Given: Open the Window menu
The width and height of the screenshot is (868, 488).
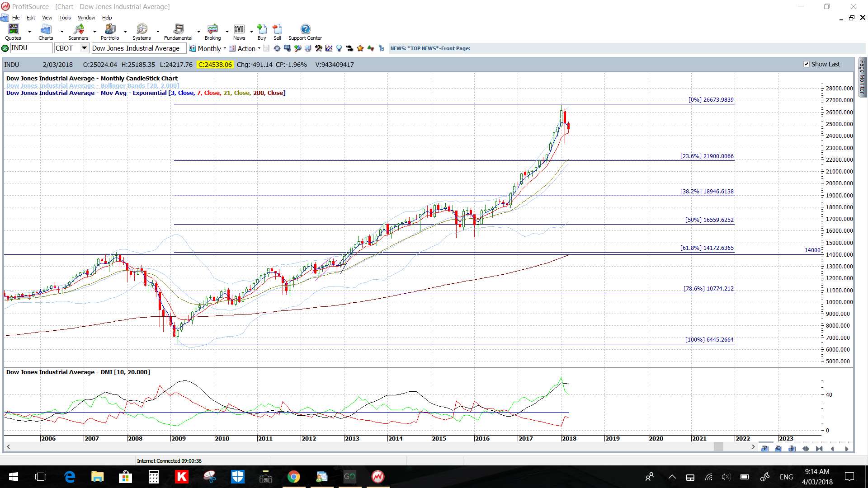Looking at the screenshot, I should [x=86, y=18].
